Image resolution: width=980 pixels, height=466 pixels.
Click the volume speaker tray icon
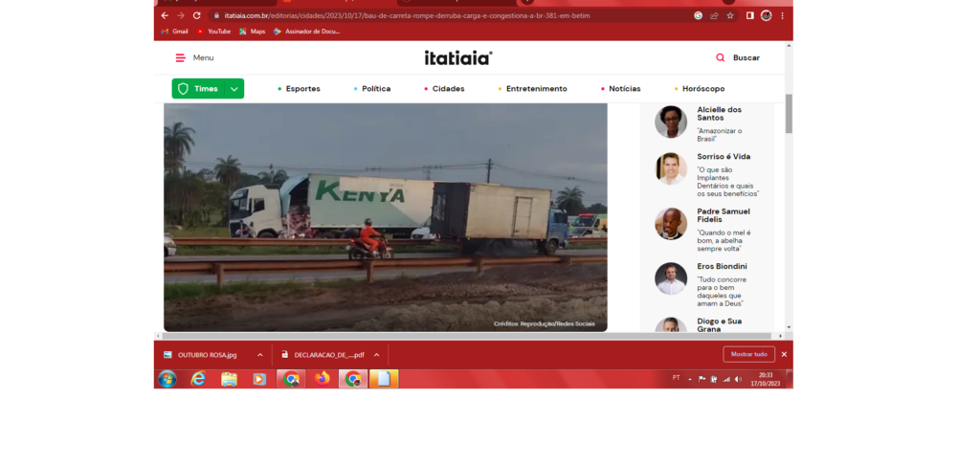click(738, 379)
